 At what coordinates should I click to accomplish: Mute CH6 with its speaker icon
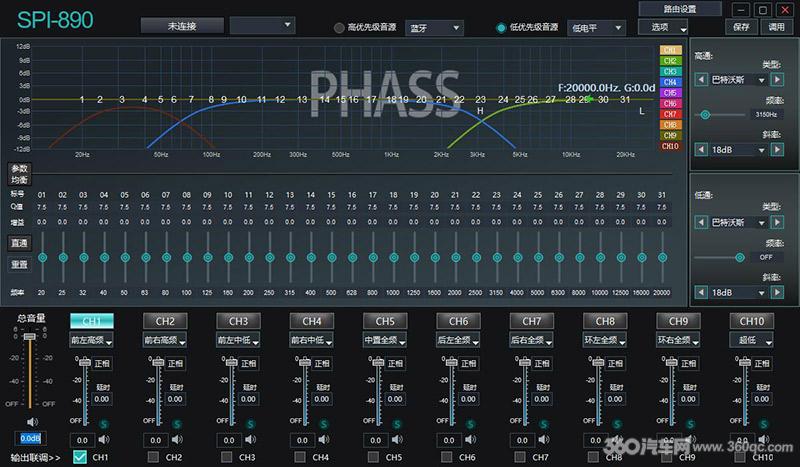470,439
